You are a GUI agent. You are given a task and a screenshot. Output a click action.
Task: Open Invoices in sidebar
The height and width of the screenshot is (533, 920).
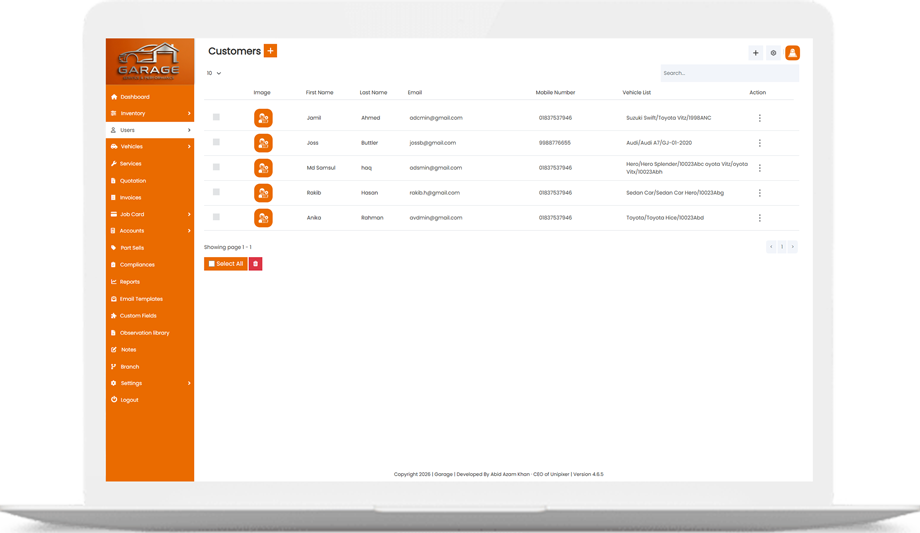coord(150,198)
